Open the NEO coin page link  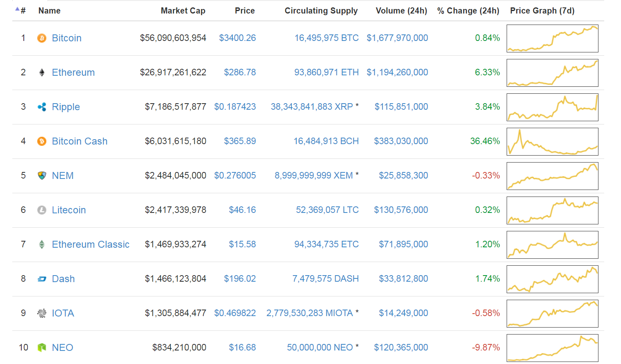point(63,348)
